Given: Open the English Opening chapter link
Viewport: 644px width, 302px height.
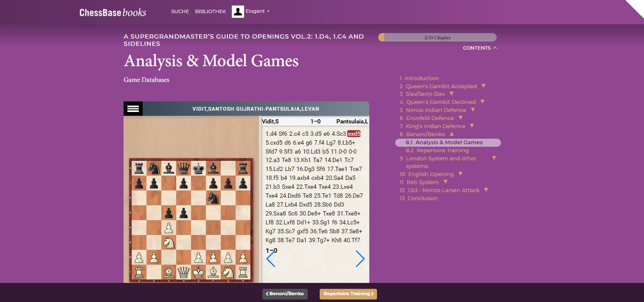Looking at the screenshot, I should pos(427,174).
